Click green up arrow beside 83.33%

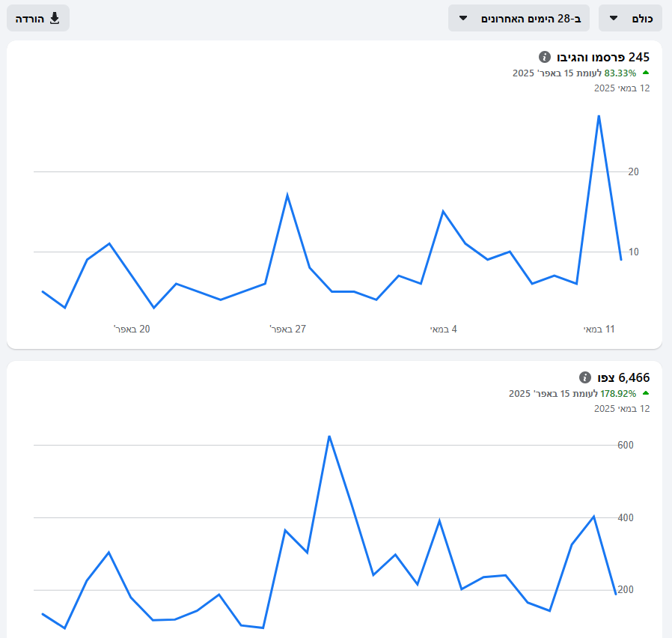point(646,73)
